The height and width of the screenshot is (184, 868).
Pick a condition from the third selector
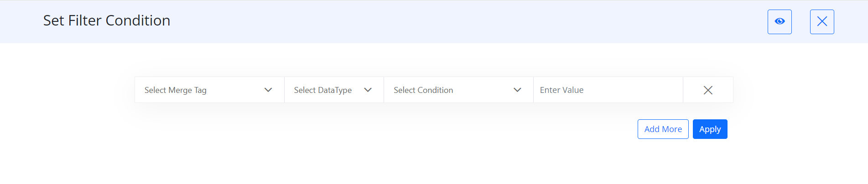458,90
